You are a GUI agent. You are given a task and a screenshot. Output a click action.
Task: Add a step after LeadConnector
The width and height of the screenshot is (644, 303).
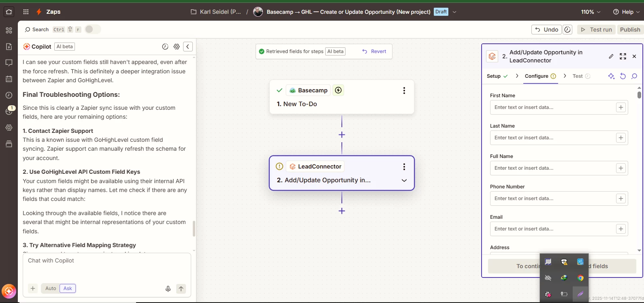point(342,211)
